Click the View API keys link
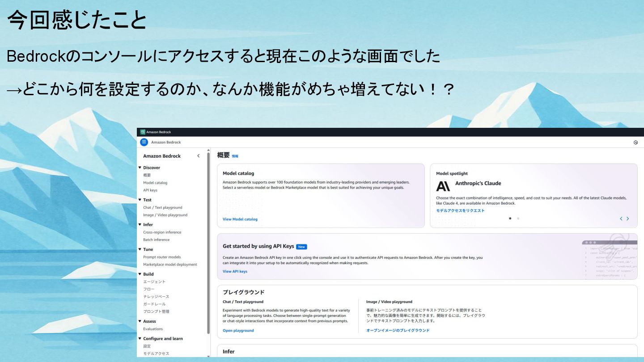 pos(235,271)
